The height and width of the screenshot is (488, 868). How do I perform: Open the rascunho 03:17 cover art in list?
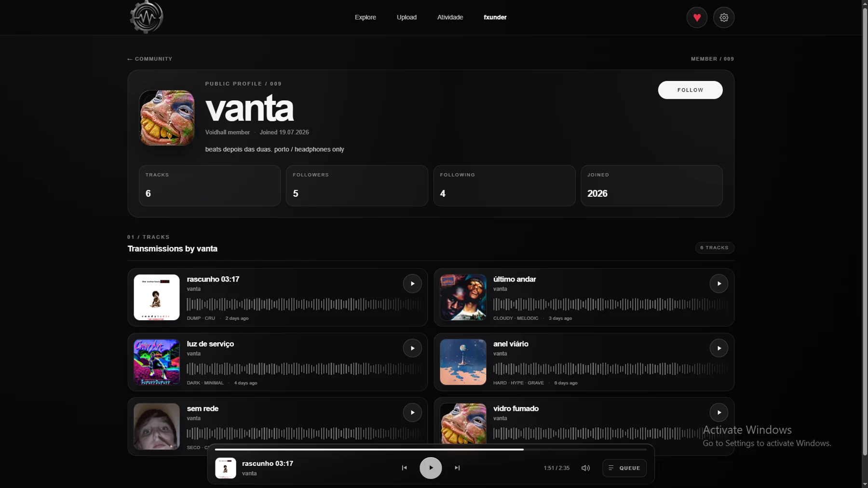tap(157, 298)
